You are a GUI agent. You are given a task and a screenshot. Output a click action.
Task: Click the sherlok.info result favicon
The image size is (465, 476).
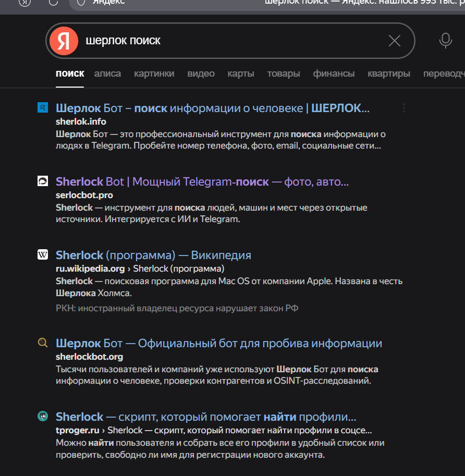tap(43, 107)
